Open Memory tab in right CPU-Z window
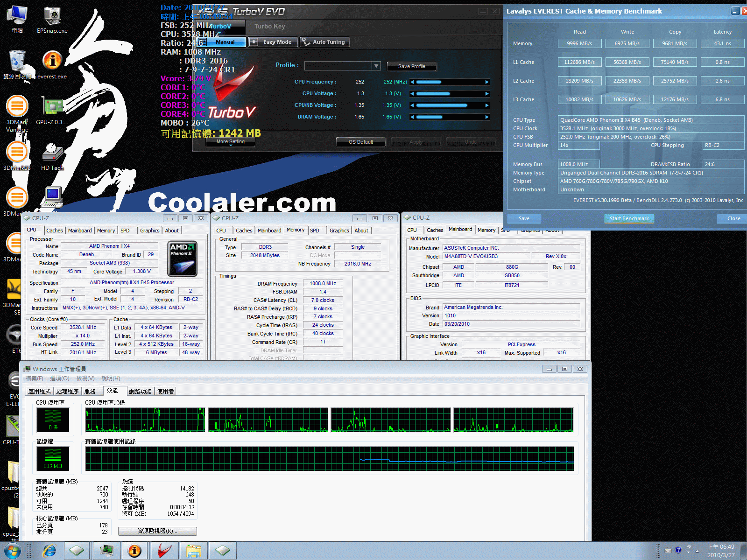The width and height of the screenshot is (747, 560). pos(486,230)
